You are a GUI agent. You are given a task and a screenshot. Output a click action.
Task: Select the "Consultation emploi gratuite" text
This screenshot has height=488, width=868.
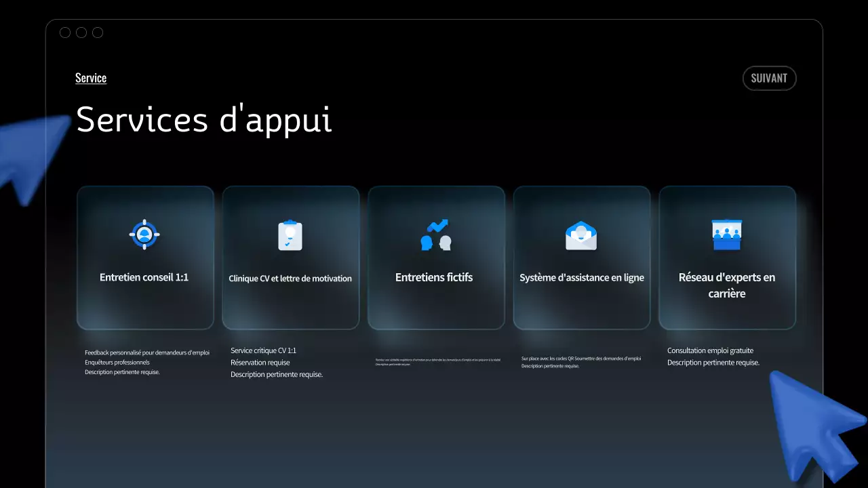(710, 351)
